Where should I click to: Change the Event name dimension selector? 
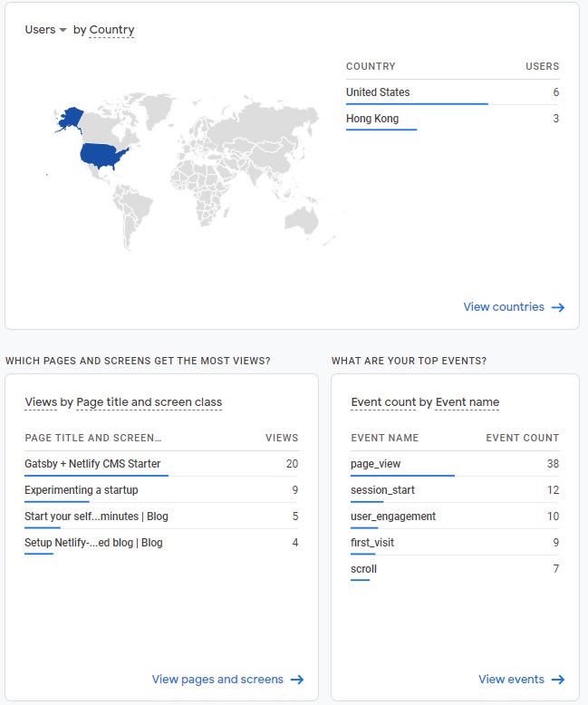coord(468,402)
